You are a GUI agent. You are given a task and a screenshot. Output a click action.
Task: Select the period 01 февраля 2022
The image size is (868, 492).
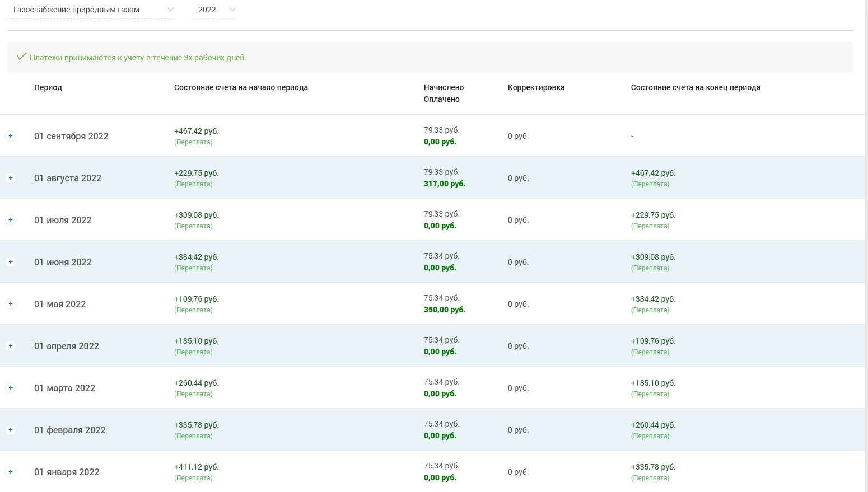(70, 430)
